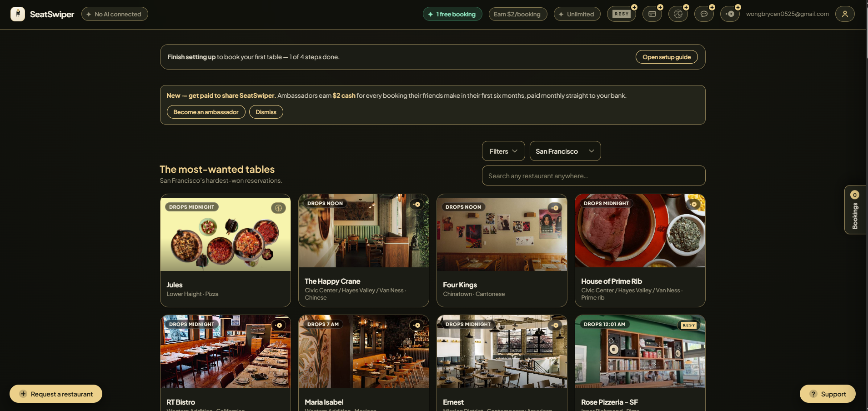Focus the Search any restaurant field
The image size is (868, 411).
point(594,175)
